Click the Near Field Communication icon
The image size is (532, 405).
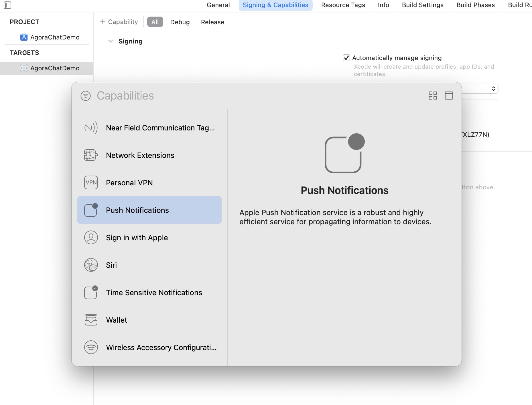tap(91, 128)
